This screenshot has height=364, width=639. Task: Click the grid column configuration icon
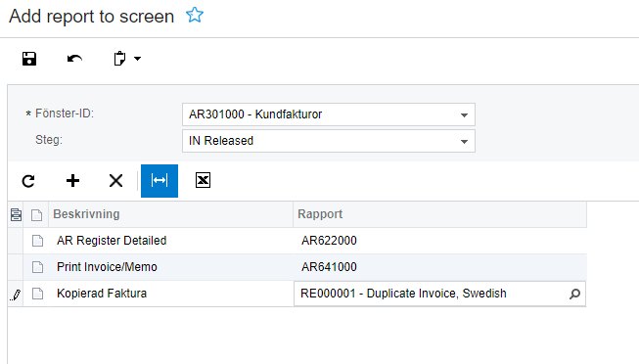pyautogui.click(x=16, y=214)
